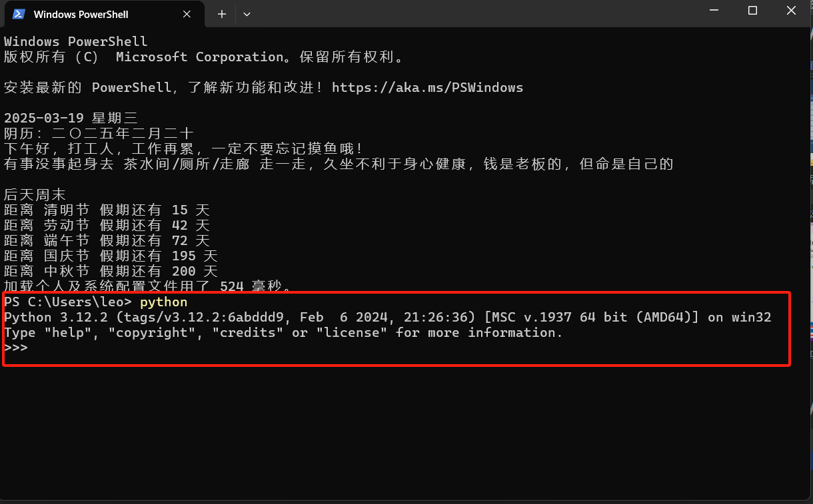Click the Python >>> prompt line
This screenshot has width=813, height=504.
(16, 348)
